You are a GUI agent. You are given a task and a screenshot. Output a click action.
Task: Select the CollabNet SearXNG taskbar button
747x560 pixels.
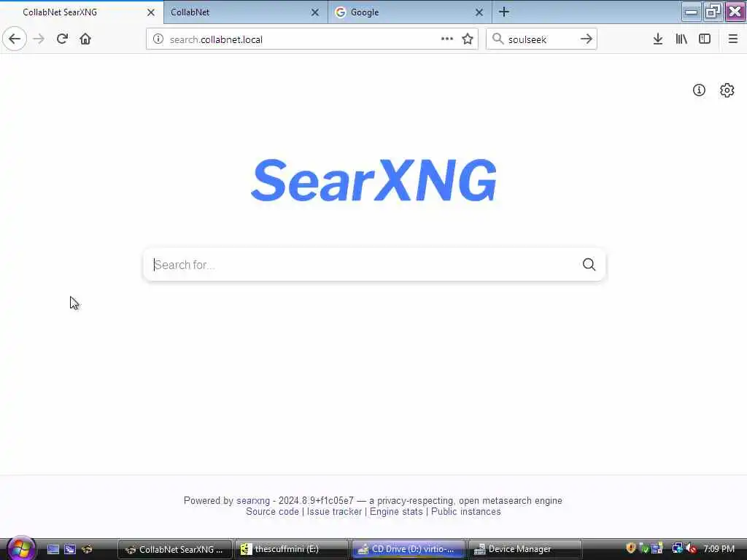[x=175, y=549]
